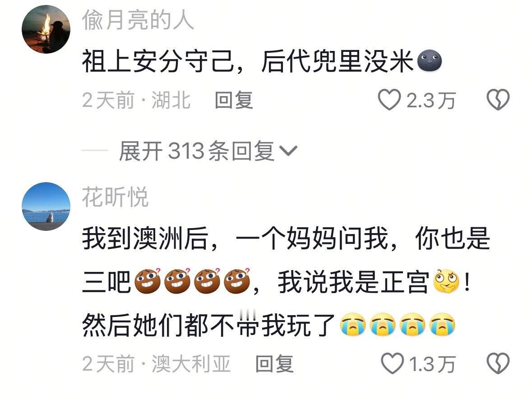Click the 2.3万 like count
Screen dimensions: 532x404
click(x=430, y=101)
